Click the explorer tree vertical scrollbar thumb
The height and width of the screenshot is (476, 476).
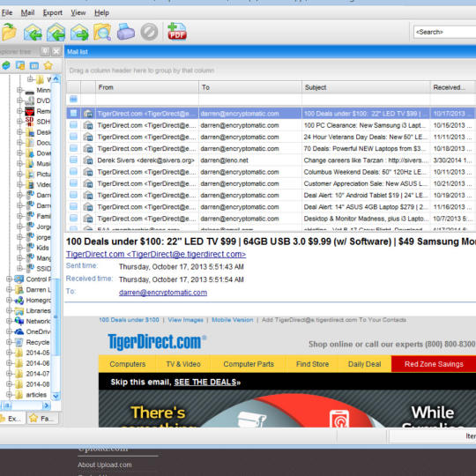point(56,317)
